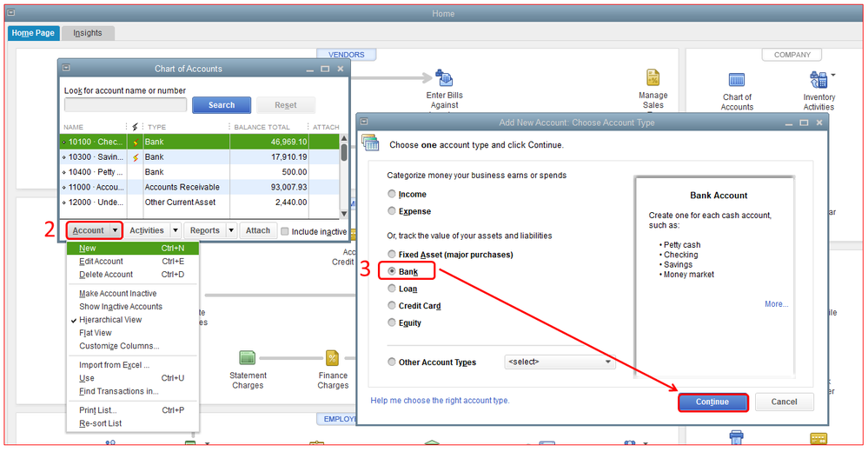The image size is (868, 452).
Task: Choose Show Inactive Accounts
Action: [x=132, y=307]
